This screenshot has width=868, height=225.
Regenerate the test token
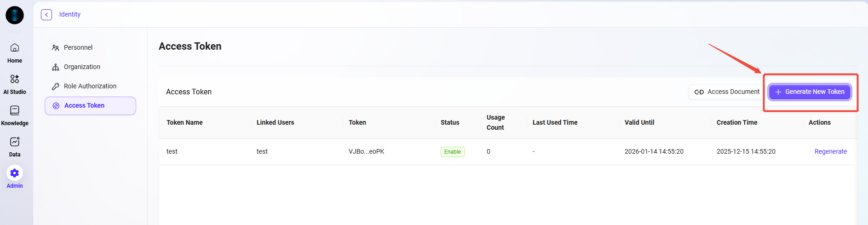pos(830,151)
